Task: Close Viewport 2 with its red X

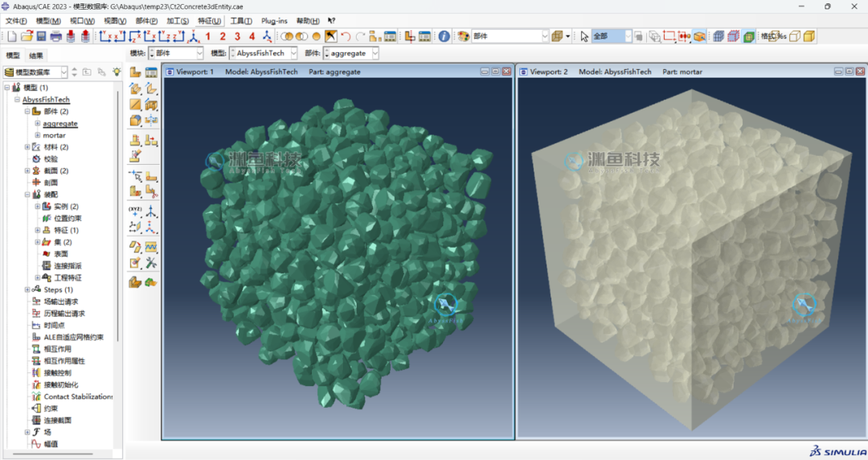Action: click(860, 72)
